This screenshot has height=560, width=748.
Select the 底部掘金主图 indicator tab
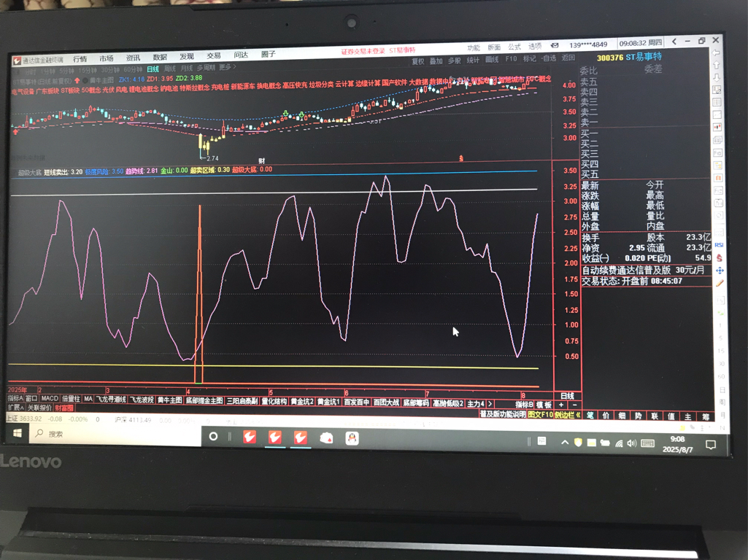click(x=204, y=401)
